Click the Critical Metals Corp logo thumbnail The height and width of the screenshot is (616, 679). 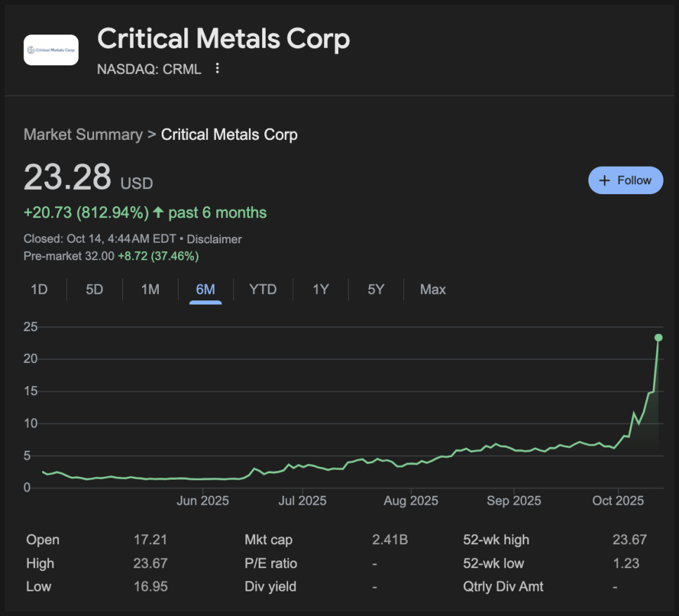(51, 50)
